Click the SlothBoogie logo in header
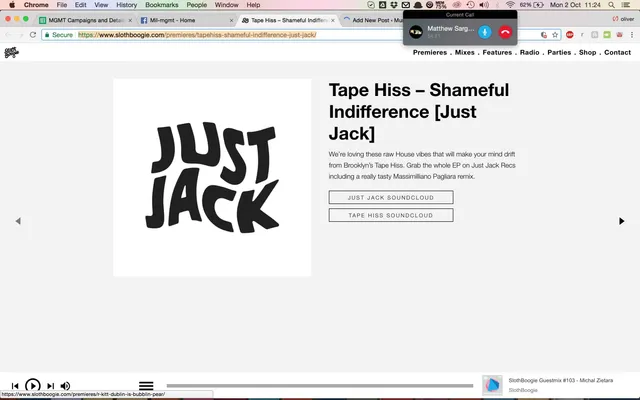This screenshot has height=400, width=640. 11,52
